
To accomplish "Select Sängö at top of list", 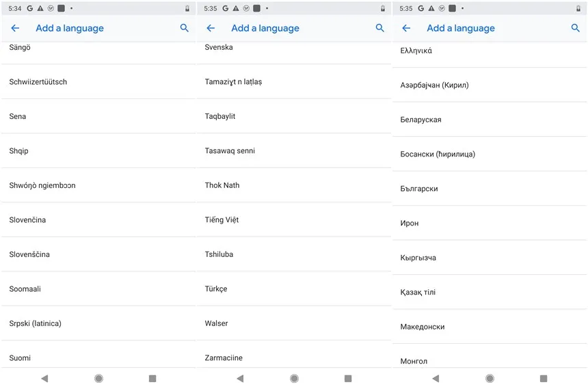I will (98, 53).
